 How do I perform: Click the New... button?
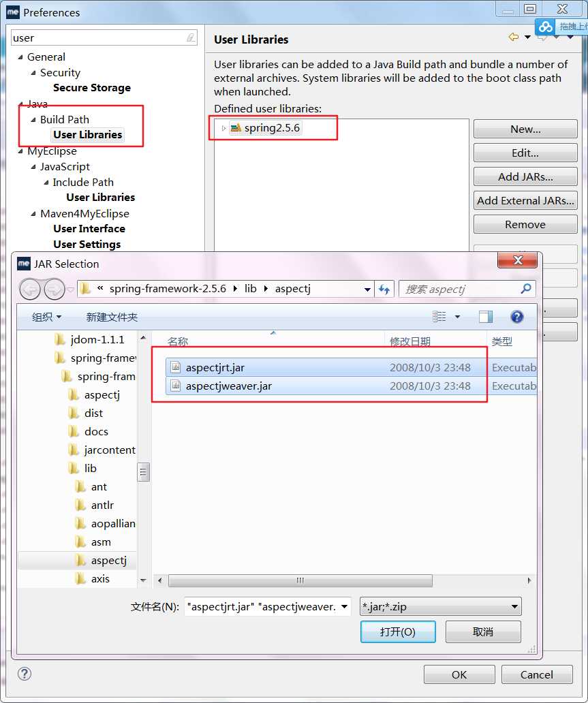pyautogui.click(x=525, y=129)
